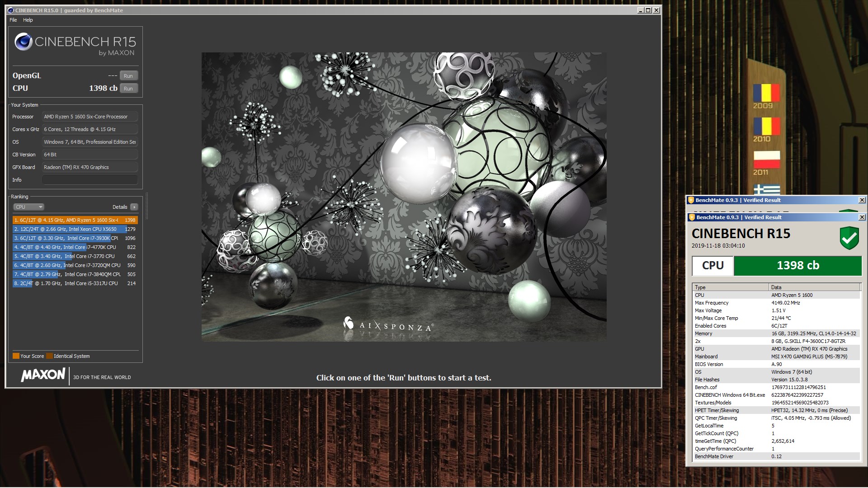Select the Mainboard MSI X470 row
The height and width of the screenshot is (488, 868).
click(776, 357)
